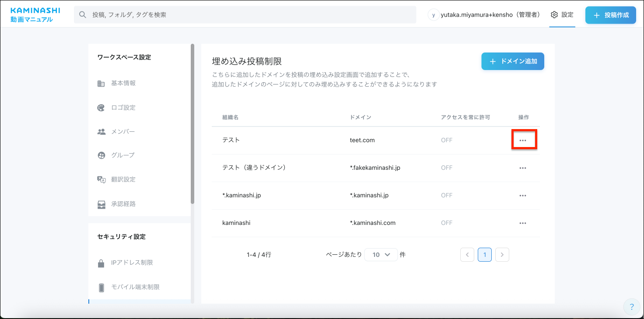This screenshot has width=644, height=319.
Task: Click the セキュリティ設定 section title
Action: [121, 237]
